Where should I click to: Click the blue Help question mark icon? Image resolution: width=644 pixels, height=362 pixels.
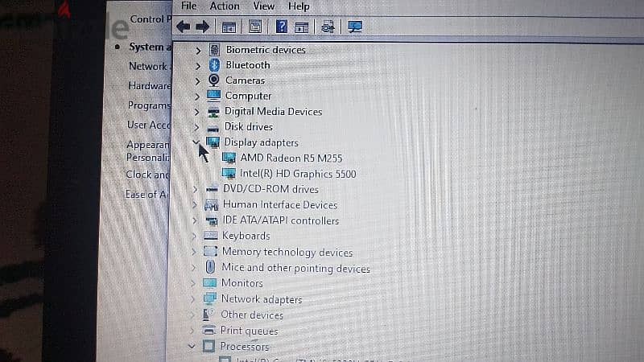point(281,27)
